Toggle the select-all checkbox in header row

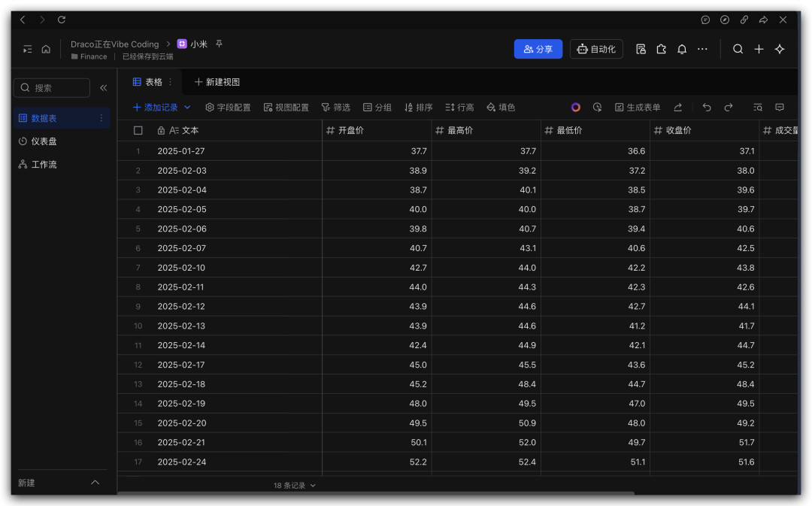(x=138, y=130)
